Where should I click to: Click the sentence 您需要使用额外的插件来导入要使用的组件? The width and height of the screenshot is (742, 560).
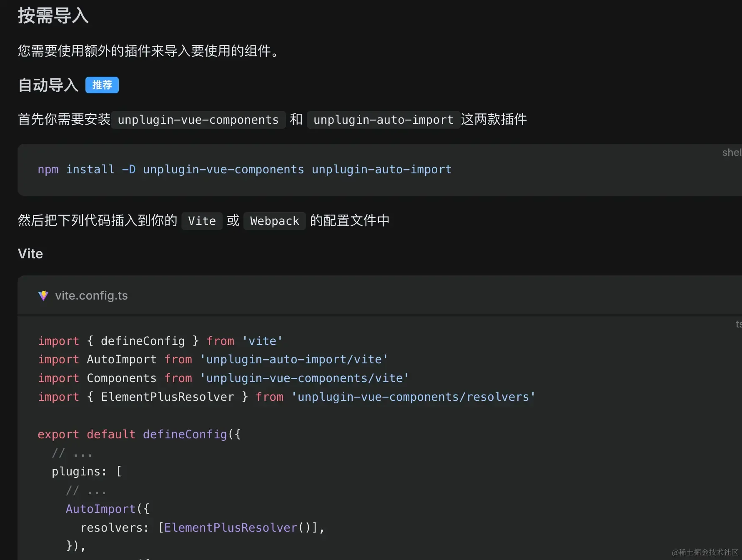coord(149,51)
